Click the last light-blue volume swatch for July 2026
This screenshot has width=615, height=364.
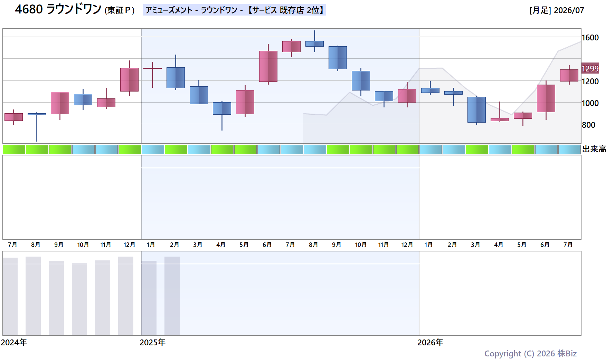569,150
